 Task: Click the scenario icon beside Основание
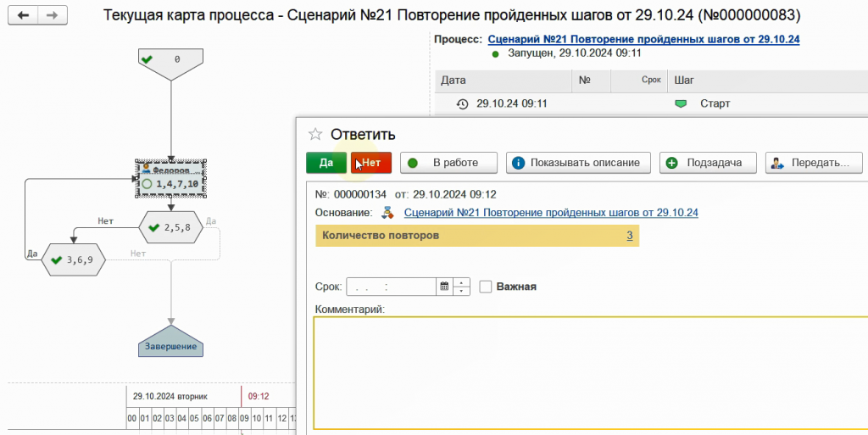click(x=388, y=213)
